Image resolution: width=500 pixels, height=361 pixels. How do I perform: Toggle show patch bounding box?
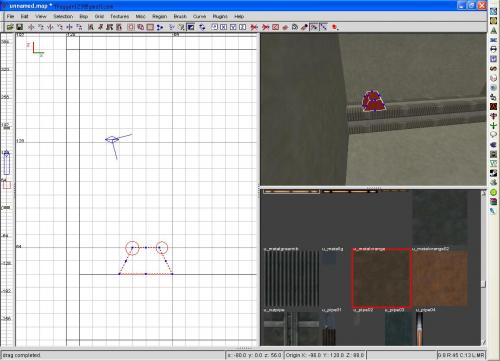tap(275, 27)
